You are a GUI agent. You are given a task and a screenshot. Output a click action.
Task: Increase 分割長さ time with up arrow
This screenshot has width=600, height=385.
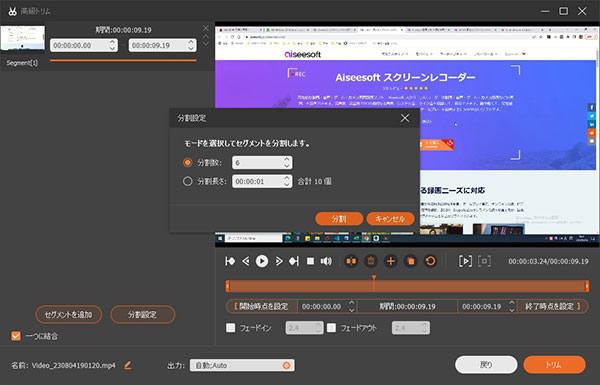click(287, 178)
